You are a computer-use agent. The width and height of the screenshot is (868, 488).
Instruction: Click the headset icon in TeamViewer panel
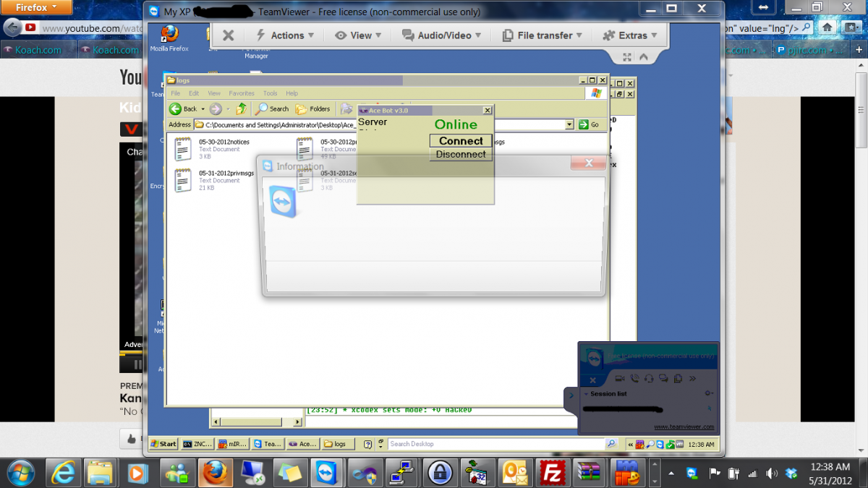[x=649, y=379]
